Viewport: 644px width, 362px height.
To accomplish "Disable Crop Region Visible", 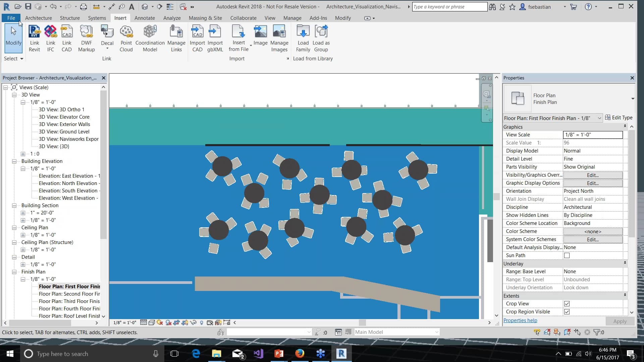I will coord(567,312).
